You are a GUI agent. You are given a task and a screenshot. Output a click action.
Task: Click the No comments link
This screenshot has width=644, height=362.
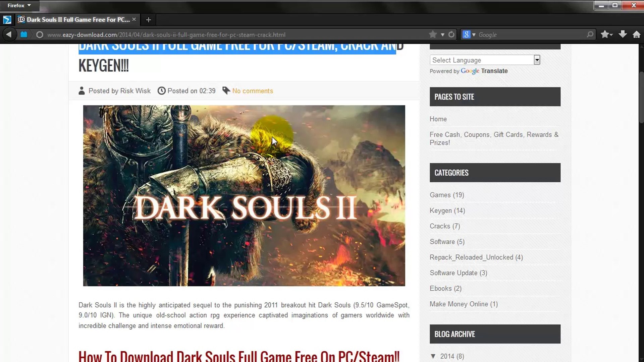click(253, 90)
